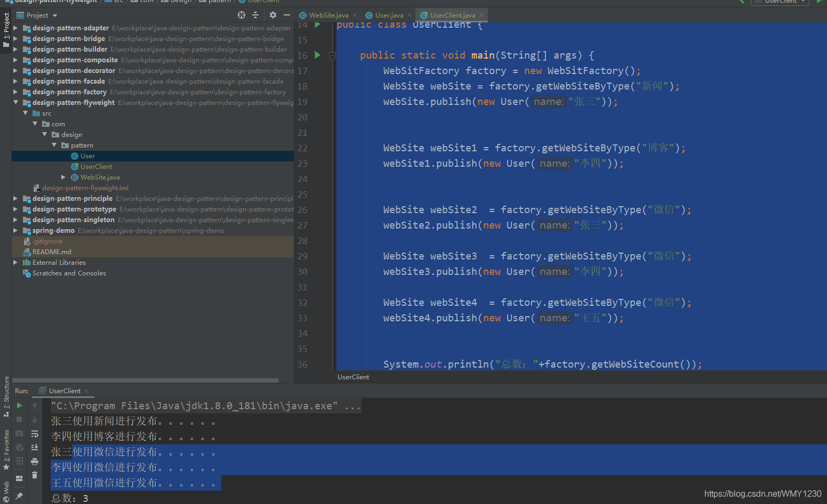The height and width of the screenshot is (504, 827).
Task: Click the run gutter arrow at line 16
Action: click(x=317, y=55)
